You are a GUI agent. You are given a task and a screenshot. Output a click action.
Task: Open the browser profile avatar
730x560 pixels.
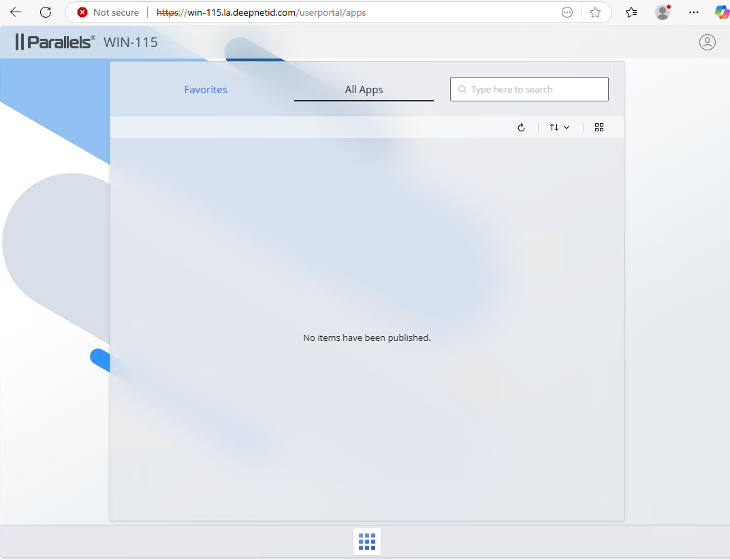pos(663,12)
